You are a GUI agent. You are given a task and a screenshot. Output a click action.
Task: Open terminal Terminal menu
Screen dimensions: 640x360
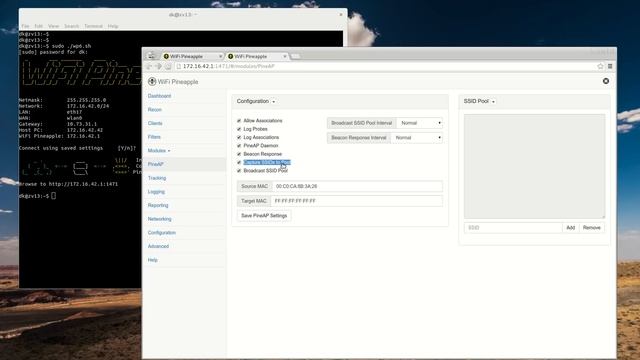click(x=93, y=26)
